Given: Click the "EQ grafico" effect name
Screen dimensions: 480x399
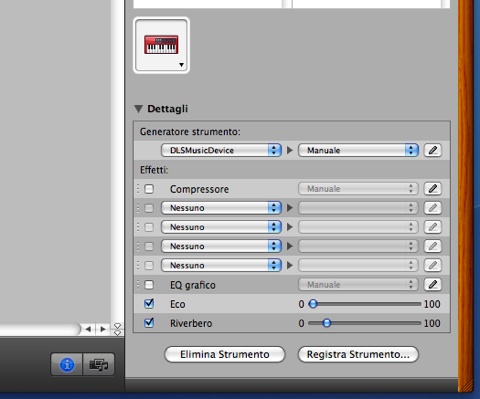Looking at the screenshot, I should (x=193, y=285).
